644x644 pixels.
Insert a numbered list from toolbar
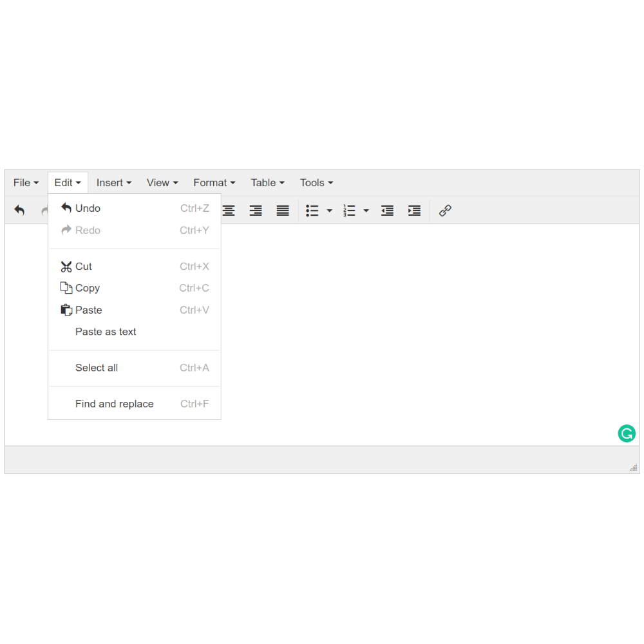click(x=350, y=211)
